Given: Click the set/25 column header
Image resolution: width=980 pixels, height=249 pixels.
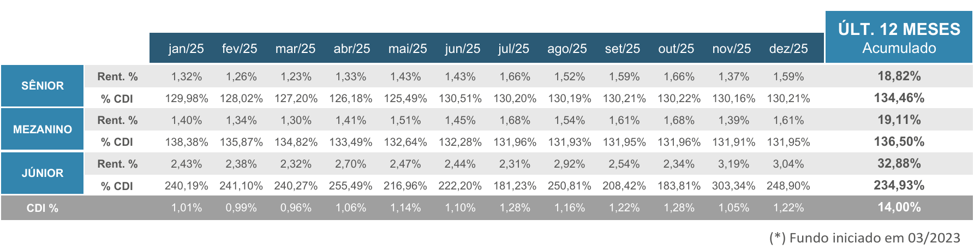Looking at the screenshot, I should coord(622,49).
